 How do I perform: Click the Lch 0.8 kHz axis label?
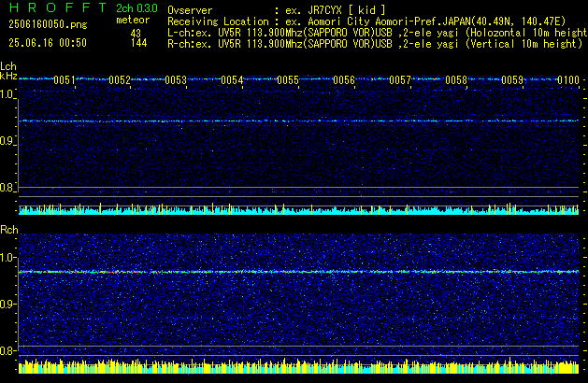click(x=7, y=188)
